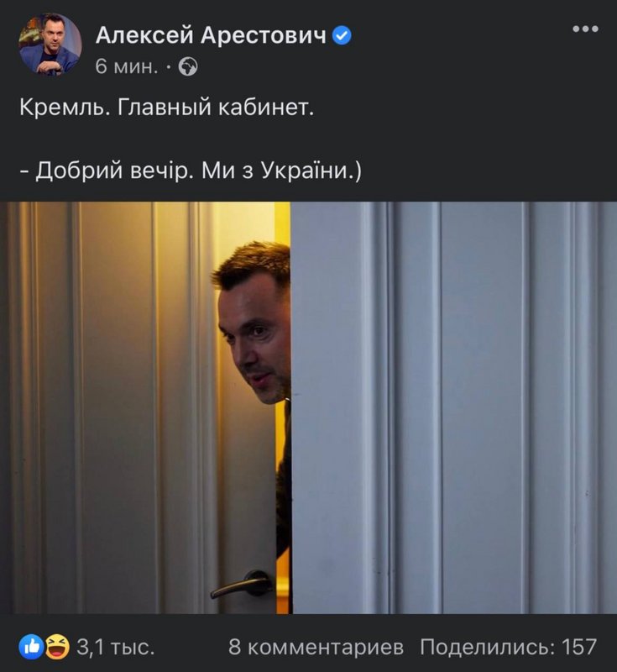The width and height of the screenshot is (617, 672).
Task: Click the door handle in the photo
Action: (x=242, y=585)
